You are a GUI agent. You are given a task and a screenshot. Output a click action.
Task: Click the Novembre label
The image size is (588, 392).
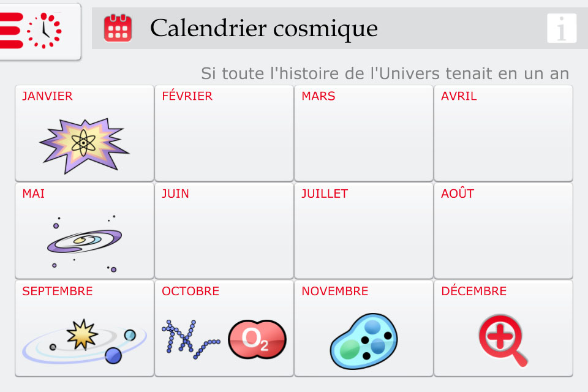pos(334,292)
